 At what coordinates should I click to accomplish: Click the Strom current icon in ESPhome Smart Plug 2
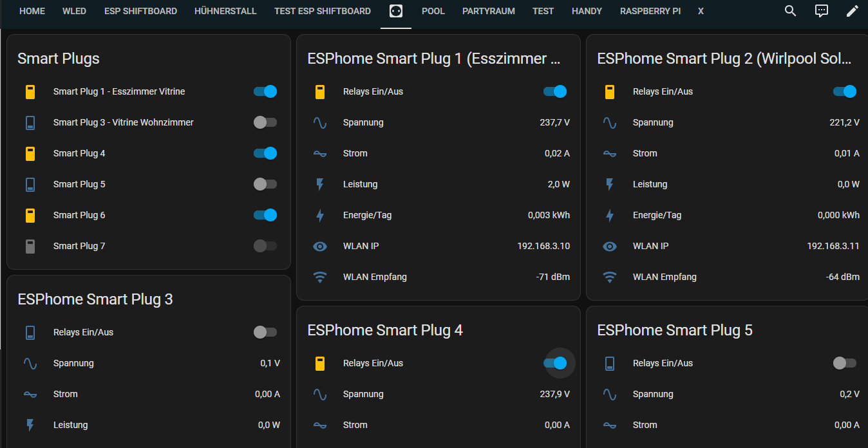point(610,153)
